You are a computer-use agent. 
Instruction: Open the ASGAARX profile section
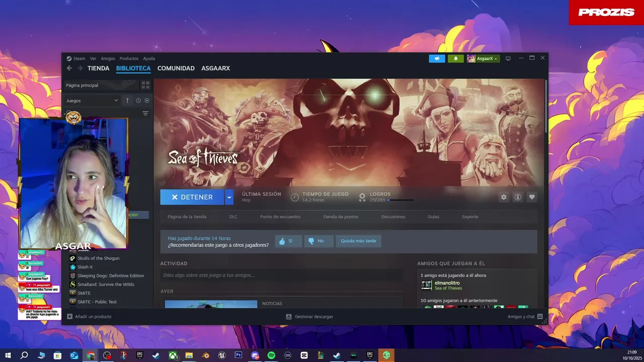pyautogui.click(x=216, y=68)
